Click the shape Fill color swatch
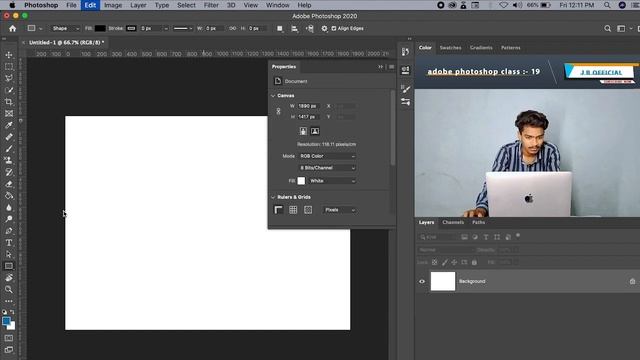 tap(100, 29)
